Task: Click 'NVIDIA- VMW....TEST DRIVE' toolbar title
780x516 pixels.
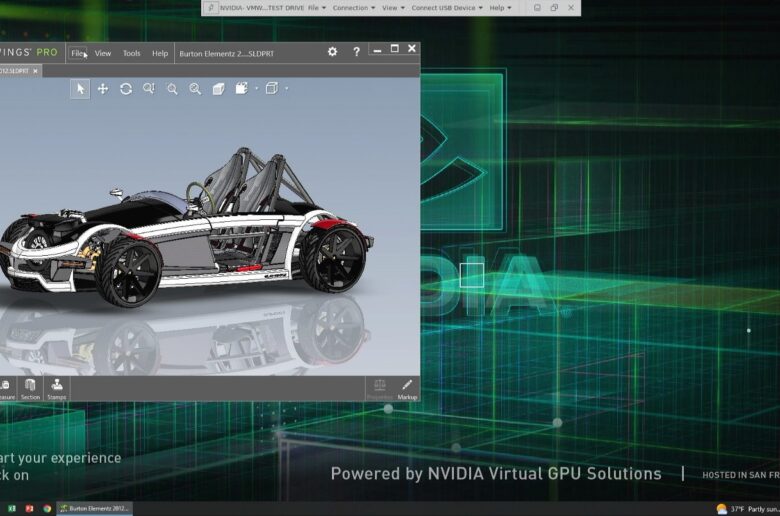Action: pos(262,8)
